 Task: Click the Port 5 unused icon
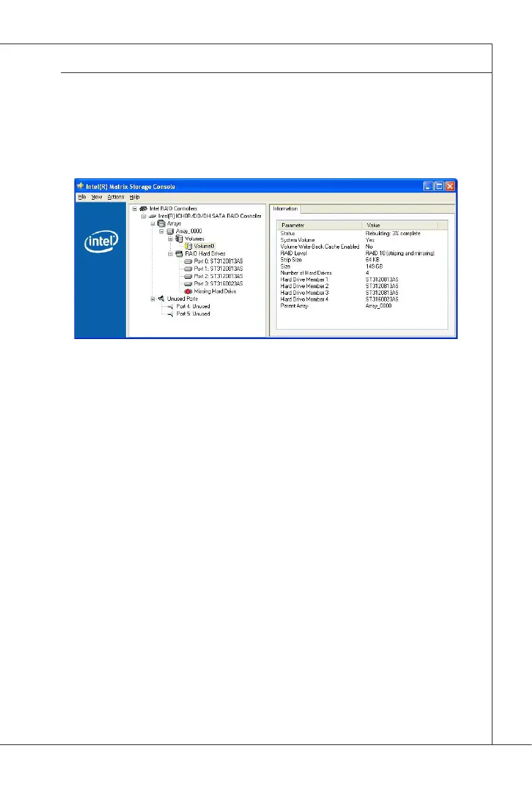pos(170,314)
